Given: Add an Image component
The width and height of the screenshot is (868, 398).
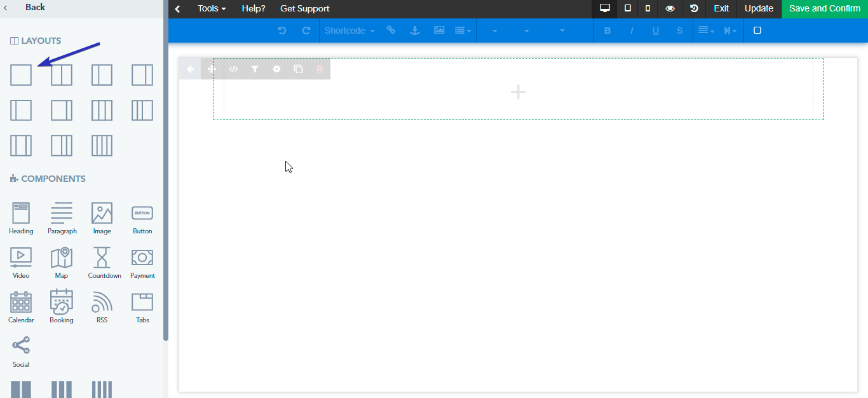Looking at the screenshot, I should (x=102, y=218).
